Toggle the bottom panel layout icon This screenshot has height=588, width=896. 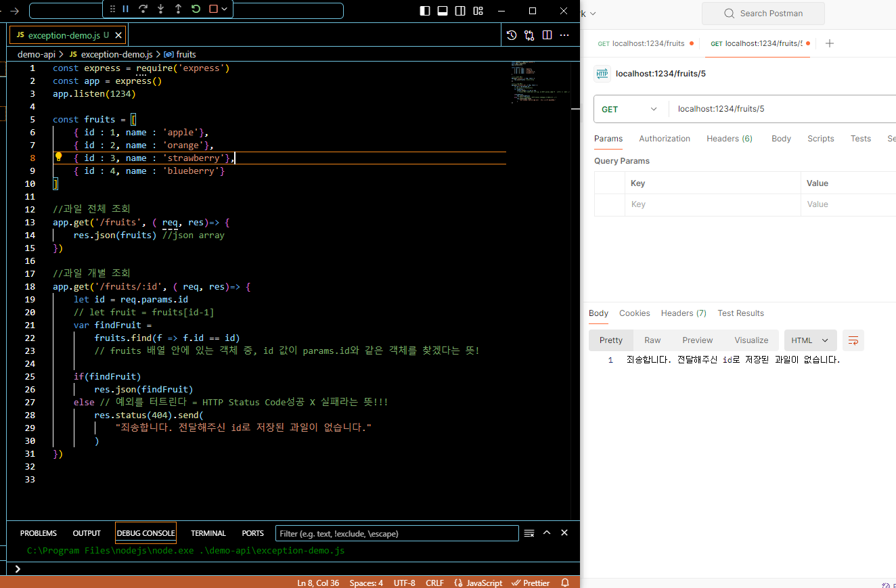pyautogui.click(x=443, y=11)
